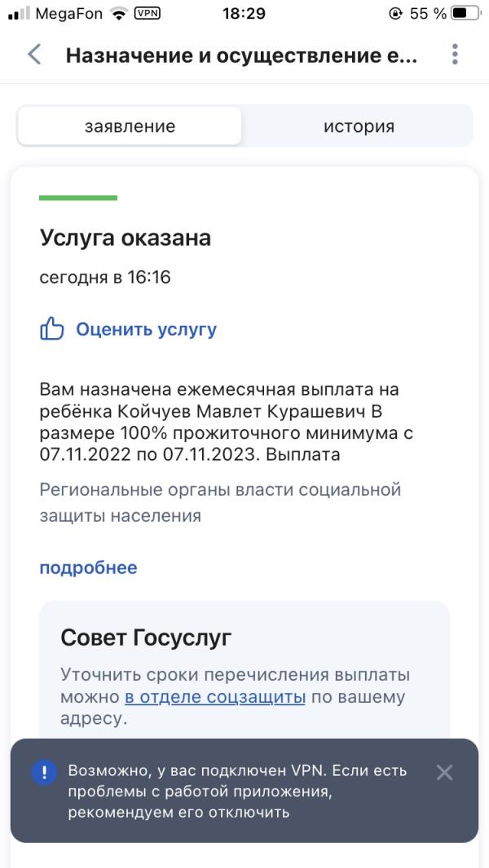This screenshot has height=868, width=489.
Task: Select the заявление tab
Action: [130, 125]
